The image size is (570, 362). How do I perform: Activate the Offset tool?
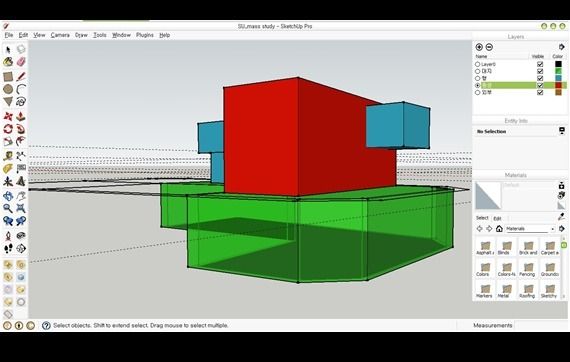pyautogui.click(x=21, y=141)
